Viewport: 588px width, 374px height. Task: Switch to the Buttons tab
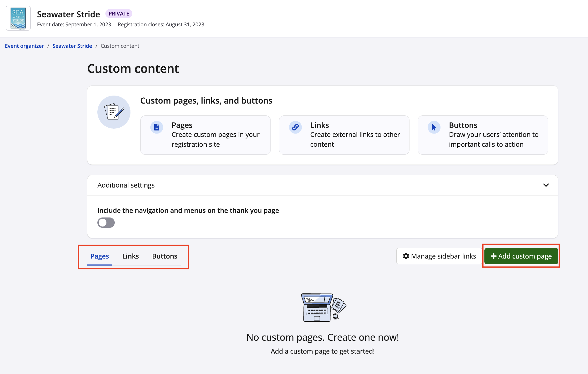165,256
